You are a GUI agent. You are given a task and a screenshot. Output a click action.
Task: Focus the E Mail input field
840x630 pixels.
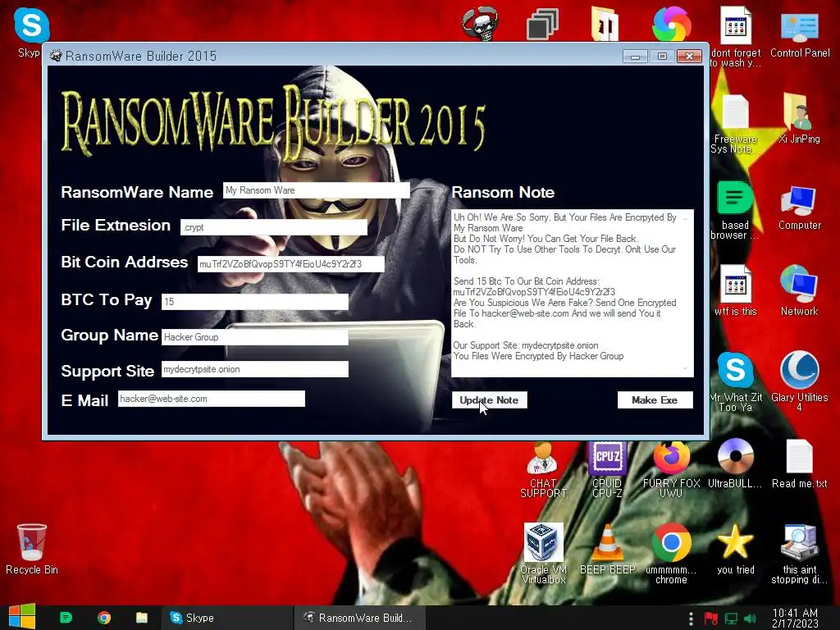tap(212, 399)
